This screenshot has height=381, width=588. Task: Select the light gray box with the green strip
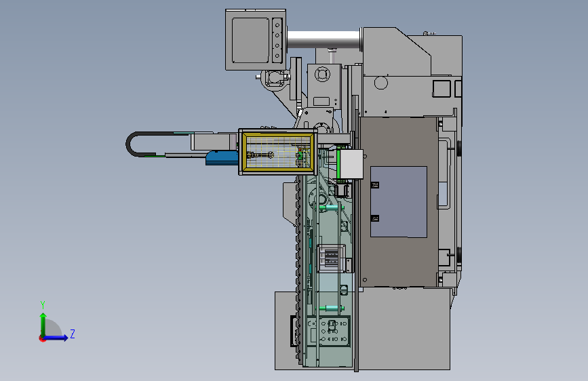tap(350, 164)
